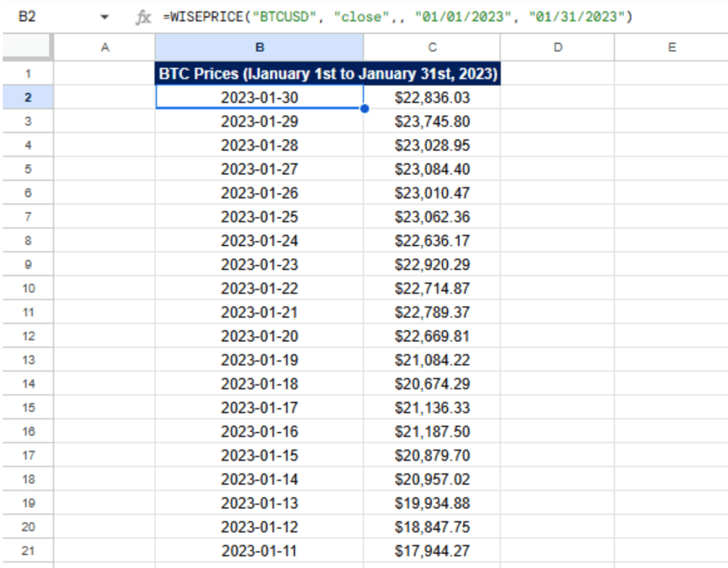The width and height of the screenshot is (728, 568).
Task: Click the blue fill handle on B2
Action: point(364,109)
